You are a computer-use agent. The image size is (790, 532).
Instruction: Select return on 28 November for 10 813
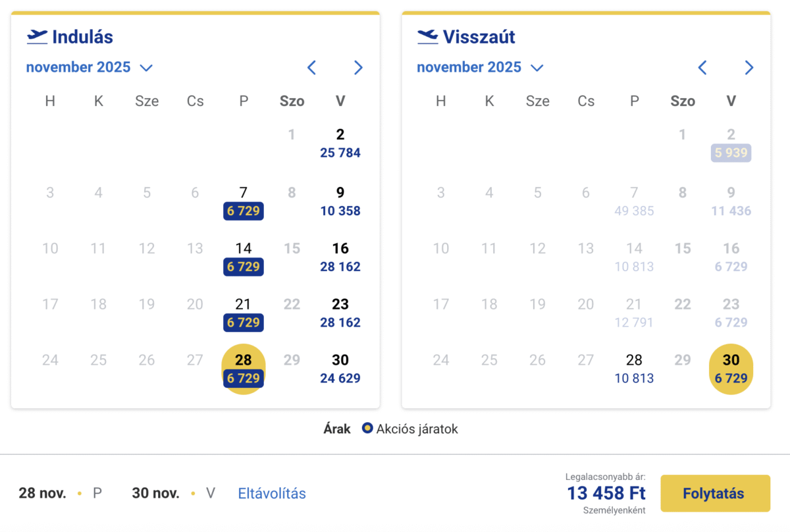coord(634,369)
